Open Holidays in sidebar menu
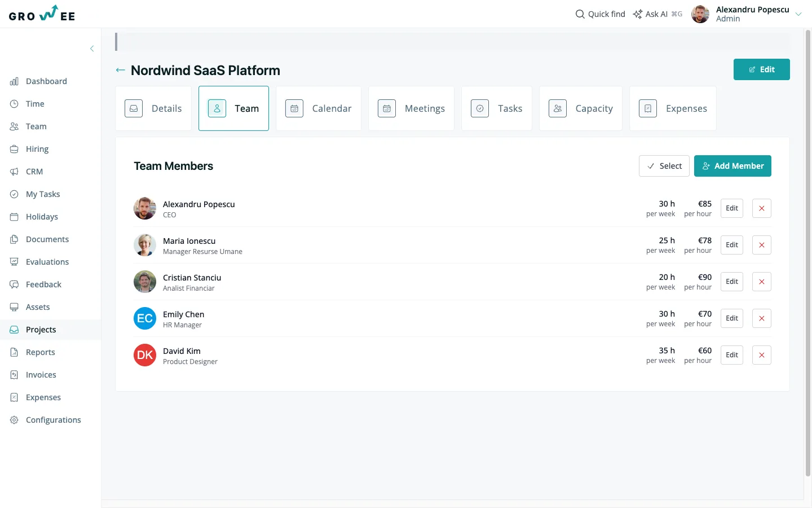This screenshot has height=508, width=812. [51, 217]
